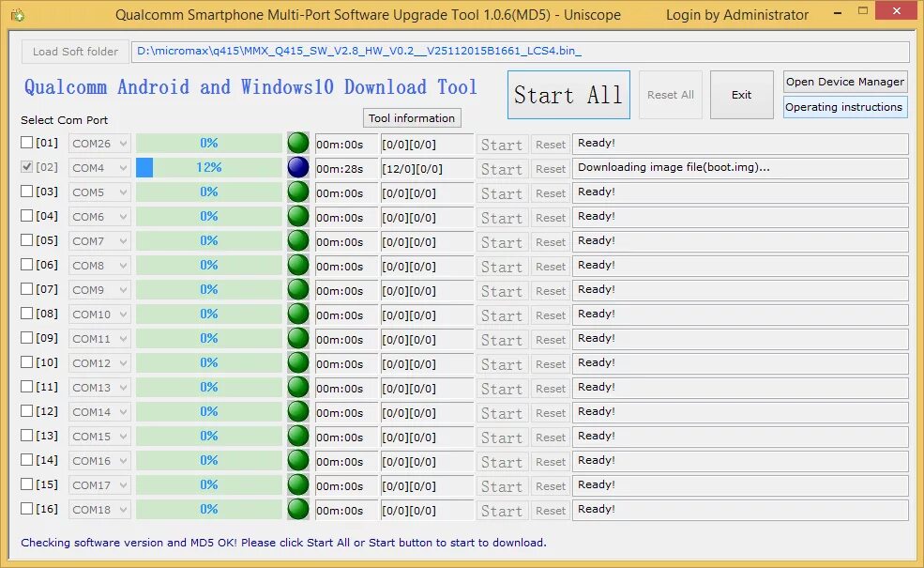Screen dimensions: 924x568
Task: Click Start button for port 12 row
Action: click(502, 413)
